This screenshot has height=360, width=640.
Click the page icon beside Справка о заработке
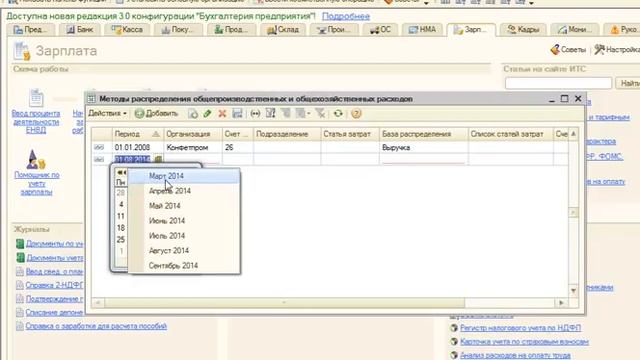tap(20, 326)
